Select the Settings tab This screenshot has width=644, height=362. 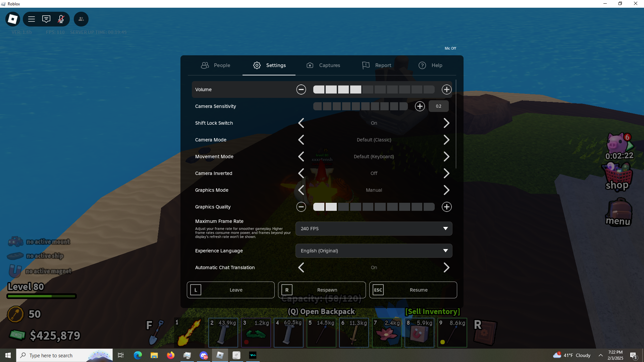click(x=269, y=65)
